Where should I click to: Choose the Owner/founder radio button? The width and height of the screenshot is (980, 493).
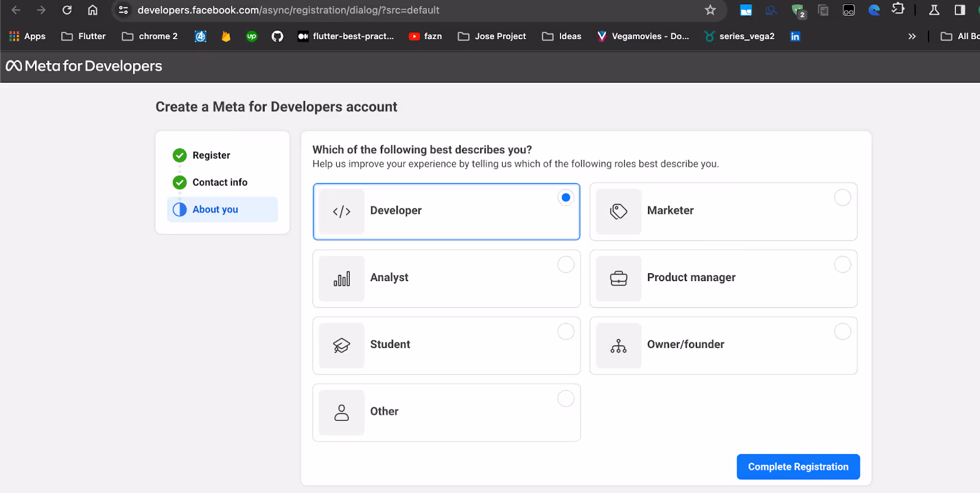[x=843, y=331]
